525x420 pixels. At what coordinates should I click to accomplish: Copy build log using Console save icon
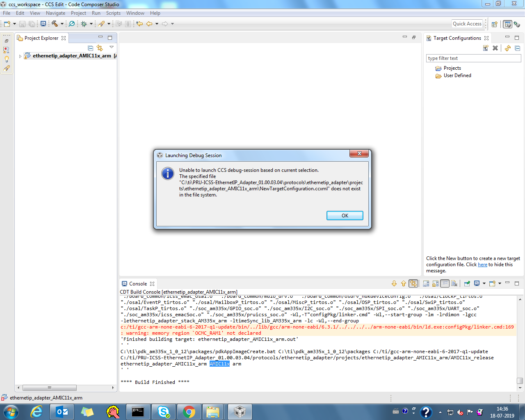click(x=426, y=283)
